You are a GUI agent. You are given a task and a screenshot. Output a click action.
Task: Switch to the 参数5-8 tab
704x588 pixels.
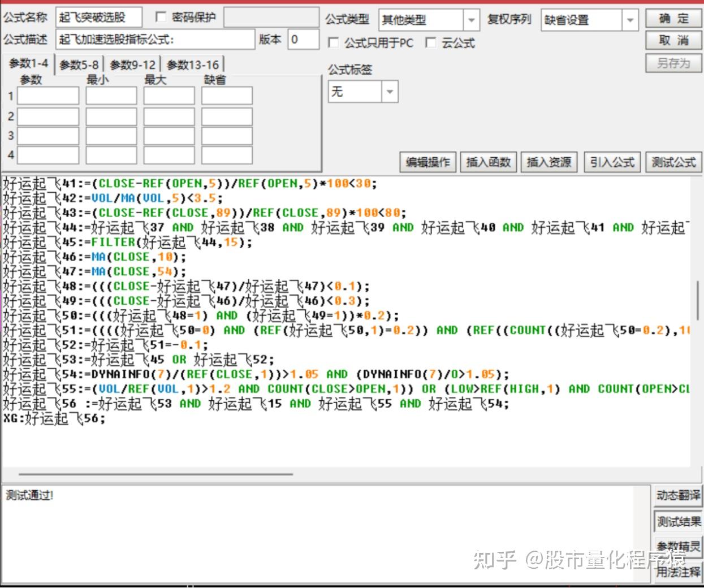(79, 65)
